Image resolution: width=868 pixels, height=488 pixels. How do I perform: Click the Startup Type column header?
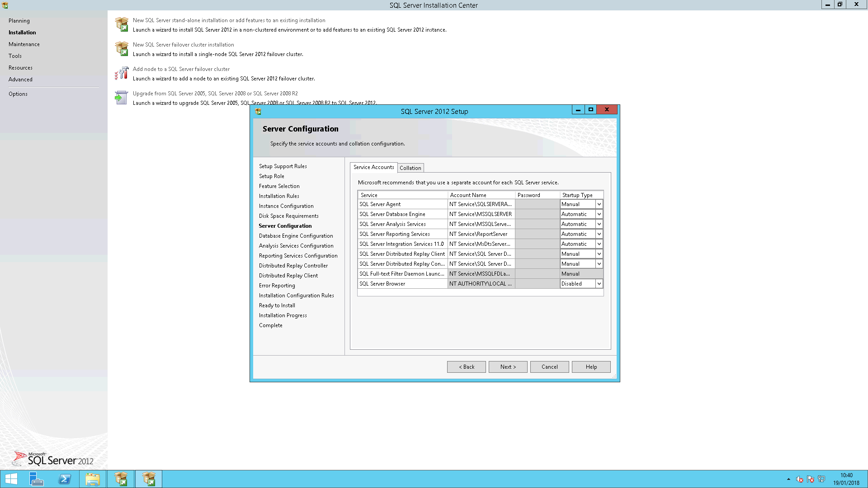pyautogui.click(x=582, y=195)
